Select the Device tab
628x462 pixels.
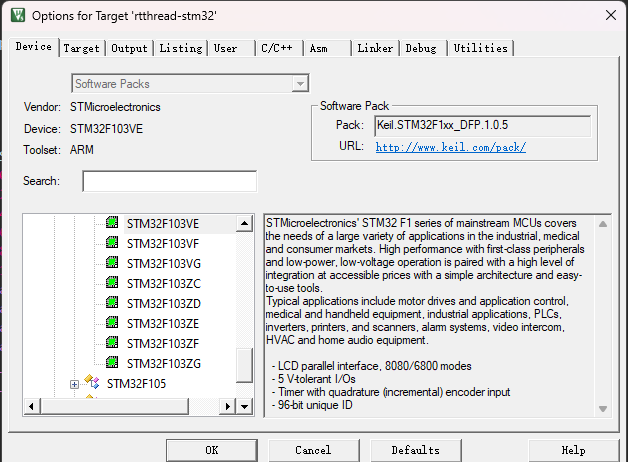34,47
